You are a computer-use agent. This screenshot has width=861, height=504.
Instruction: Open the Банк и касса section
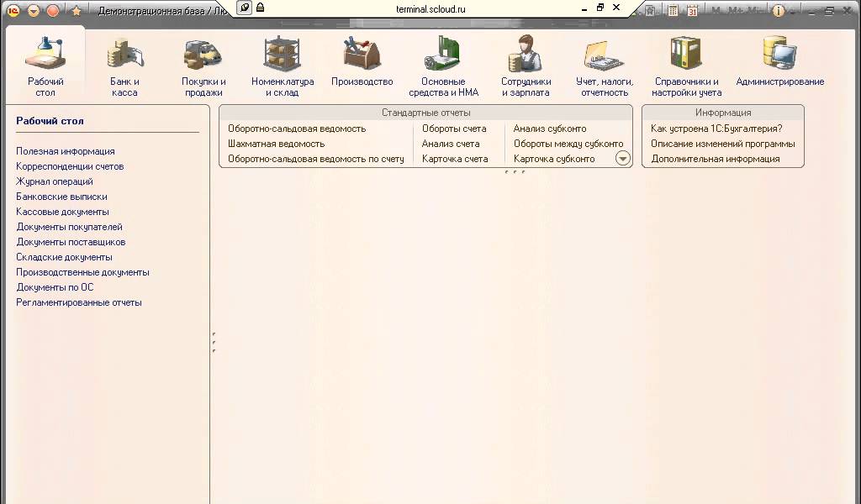124,66
